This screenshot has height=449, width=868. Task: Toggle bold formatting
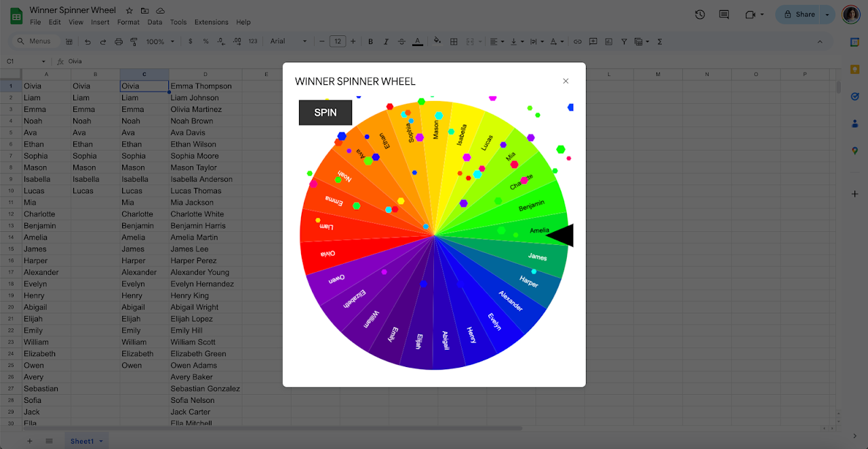pyautogui.click(x=370, y=42)
